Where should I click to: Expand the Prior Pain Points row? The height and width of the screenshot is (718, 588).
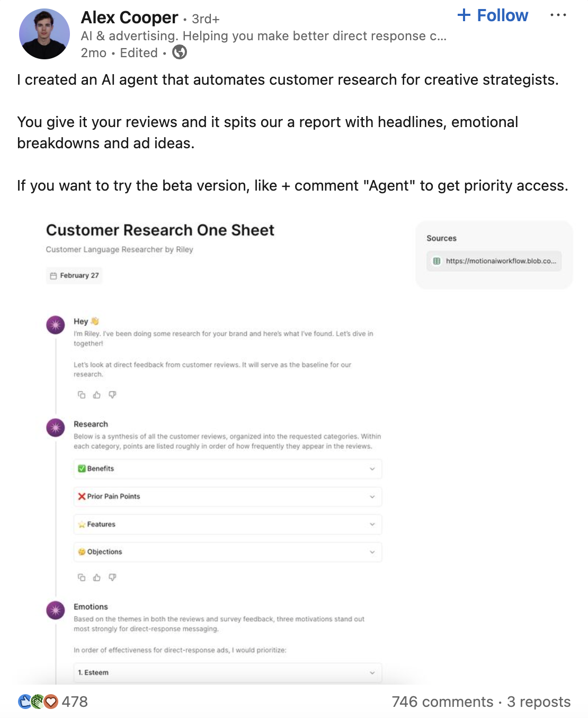pos(228,497)
